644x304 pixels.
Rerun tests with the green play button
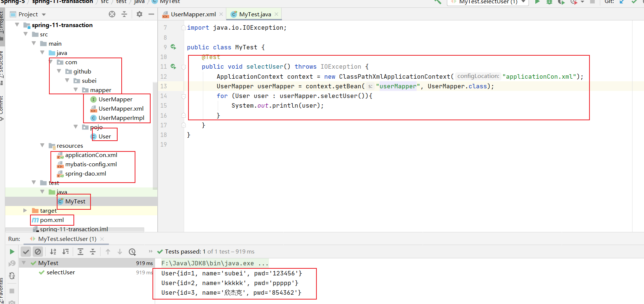click(12, 252)
